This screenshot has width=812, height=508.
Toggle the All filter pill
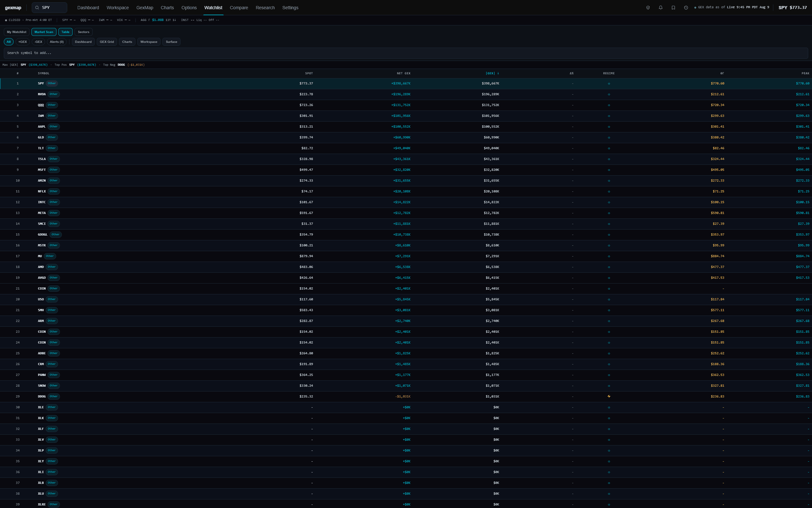pyautogui.click(x=9, y=42)
